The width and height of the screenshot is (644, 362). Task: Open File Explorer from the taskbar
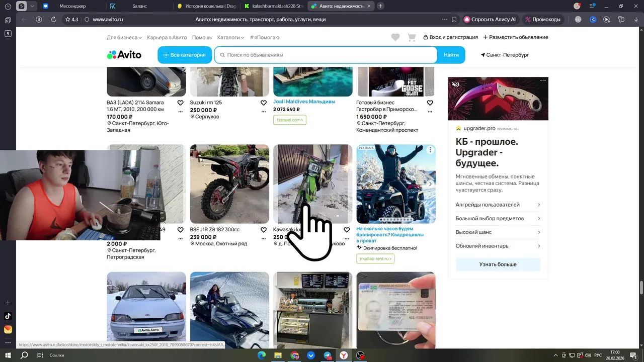click(278, 355)
